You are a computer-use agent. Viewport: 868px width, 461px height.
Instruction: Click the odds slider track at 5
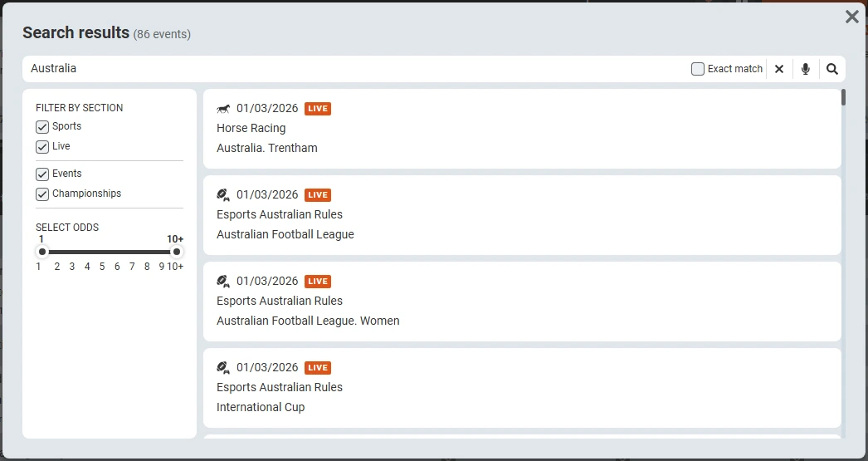[102, 253]
